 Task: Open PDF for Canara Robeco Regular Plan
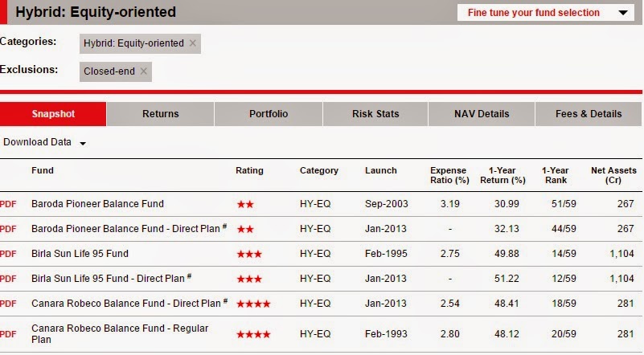click(7, 334)
